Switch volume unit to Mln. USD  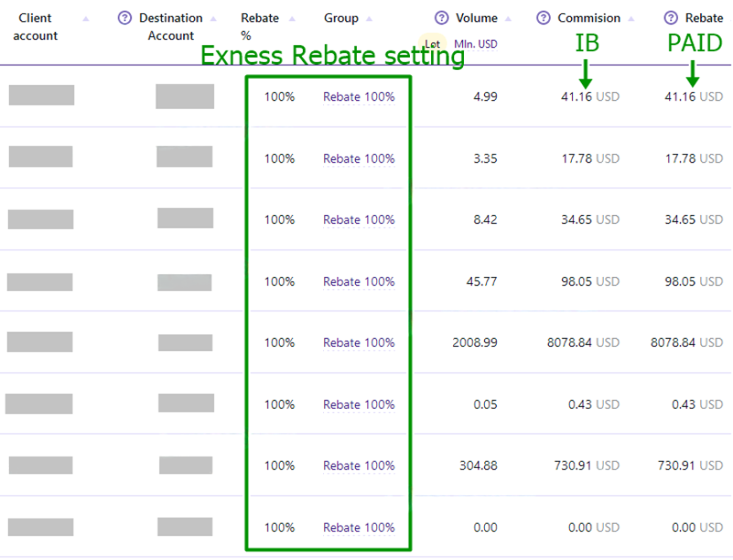(475, 44)
